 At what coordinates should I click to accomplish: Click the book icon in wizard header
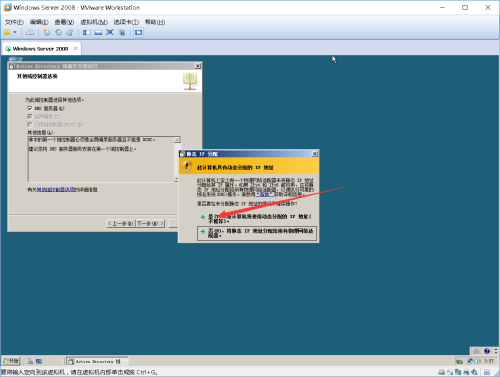[190, 81]
